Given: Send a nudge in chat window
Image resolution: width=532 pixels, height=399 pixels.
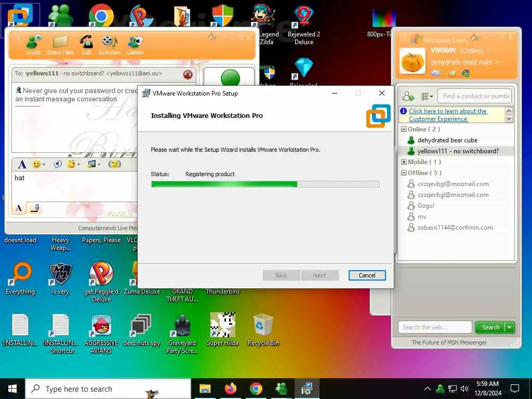Looking at the screenshot, I should [x=115, y=164].
